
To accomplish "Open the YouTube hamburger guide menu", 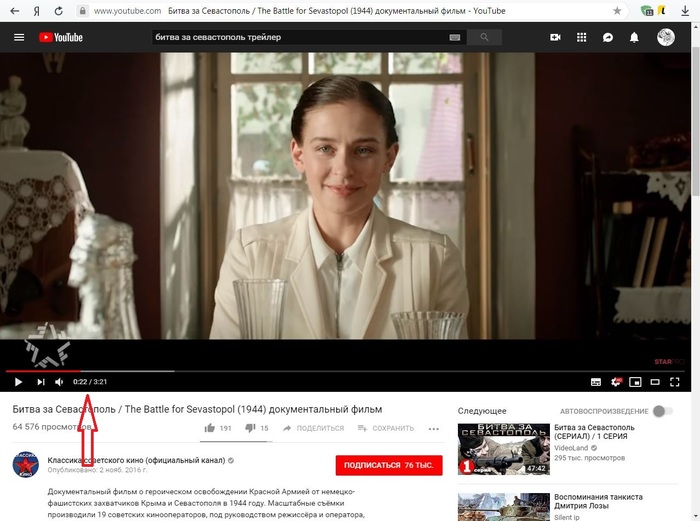I will [18, 37].
